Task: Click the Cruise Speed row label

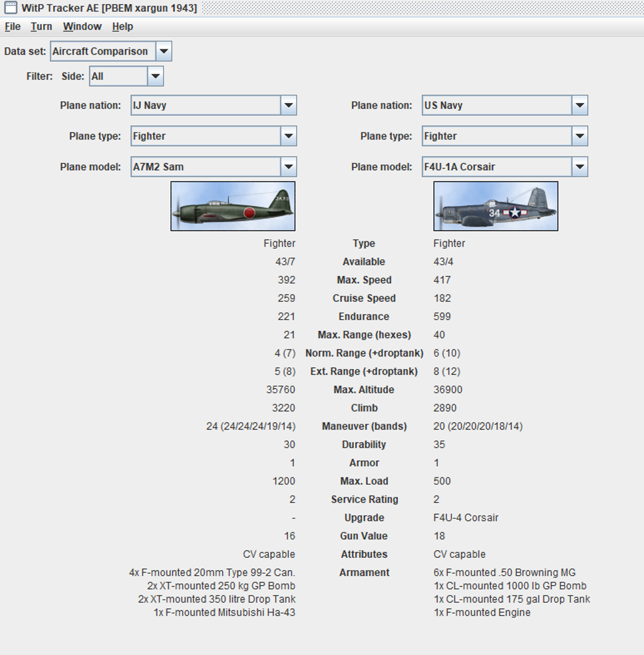Action: (364, 299)
